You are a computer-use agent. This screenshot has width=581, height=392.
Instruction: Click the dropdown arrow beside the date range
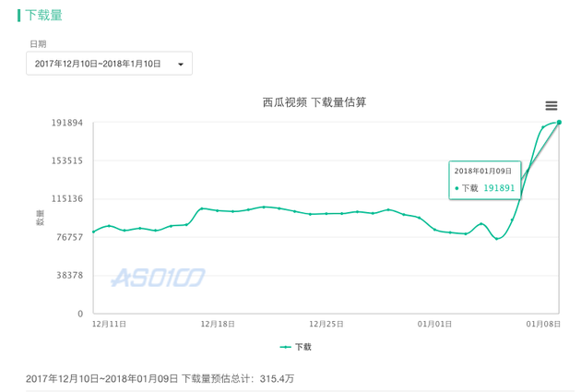(181, 64)
